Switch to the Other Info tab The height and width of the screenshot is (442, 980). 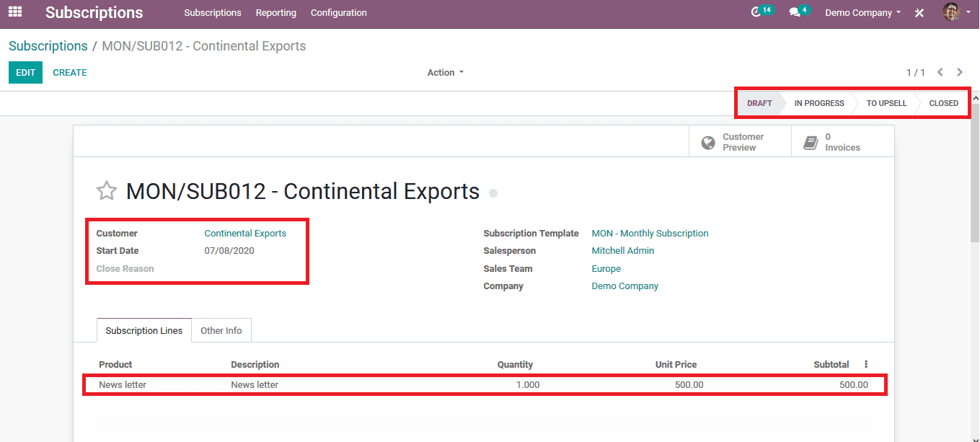coord(221,330)
